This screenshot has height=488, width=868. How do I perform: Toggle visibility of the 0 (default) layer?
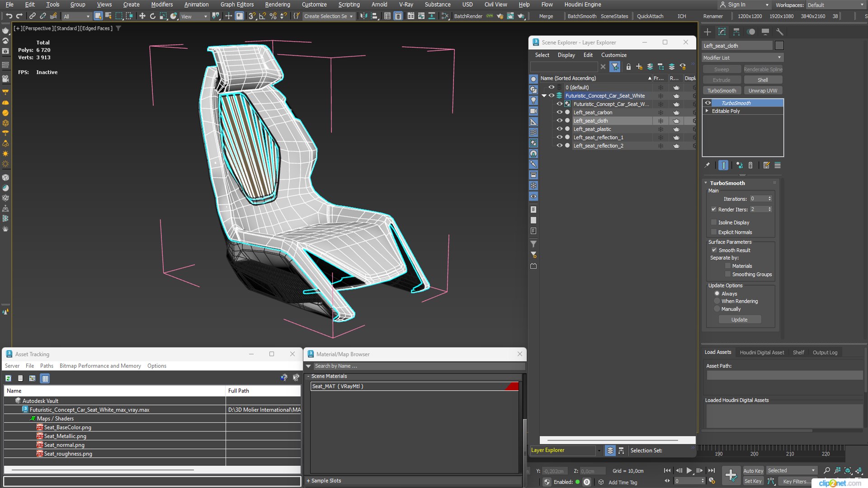(x=552, y=87)
